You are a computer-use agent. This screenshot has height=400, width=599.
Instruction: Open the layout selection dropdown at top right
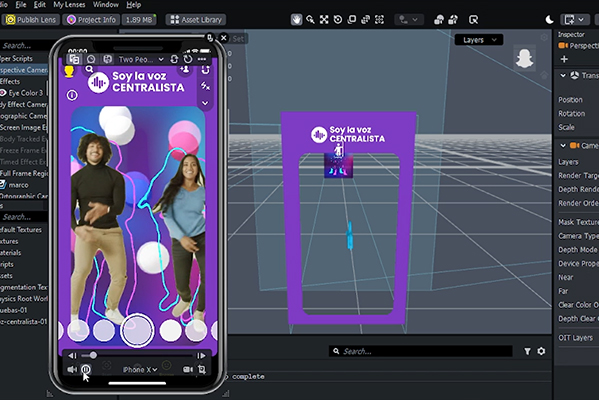tap(574, 19)
